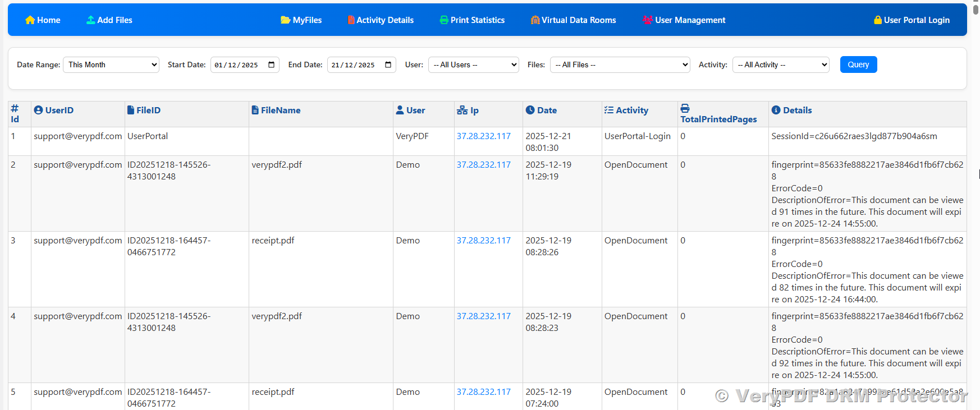This screenshot has height=410, width=980.
Task: Open the Start Date calendar picker icon
Action: click(272, 65)
